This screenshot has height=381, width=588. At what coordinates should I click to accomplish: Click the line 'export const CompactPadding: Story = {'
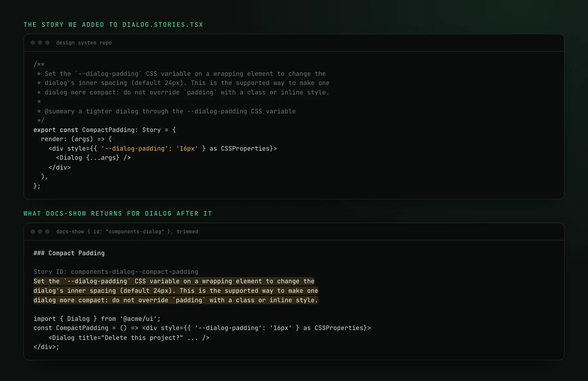coord(105,130)
